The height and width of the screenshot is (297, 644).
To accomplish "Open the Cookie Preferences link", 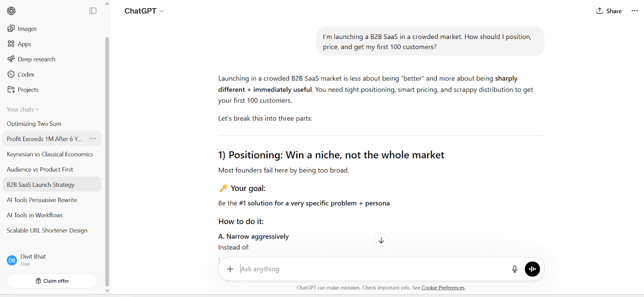I will [443, 288].
